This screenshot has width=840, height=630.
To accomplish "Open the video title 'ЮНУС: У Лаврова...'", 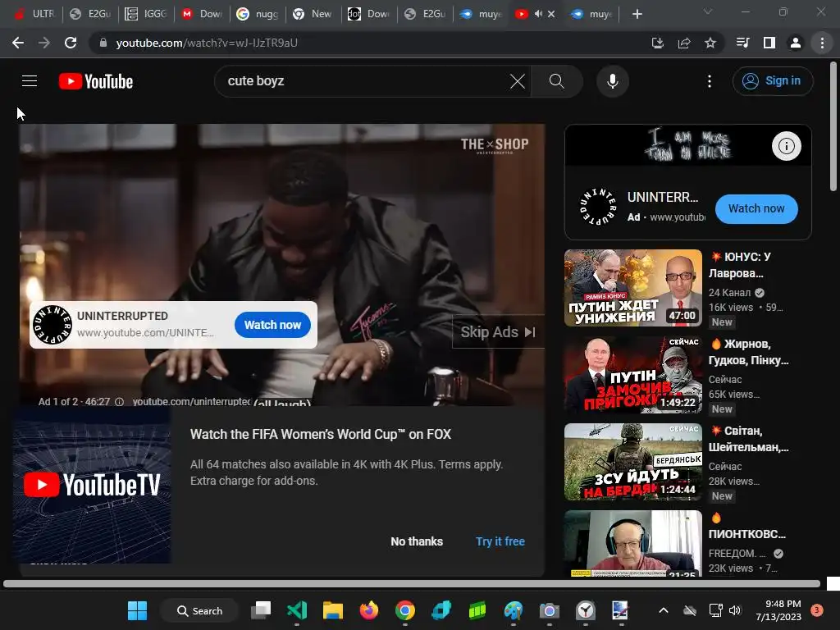I will coord(740,265).
